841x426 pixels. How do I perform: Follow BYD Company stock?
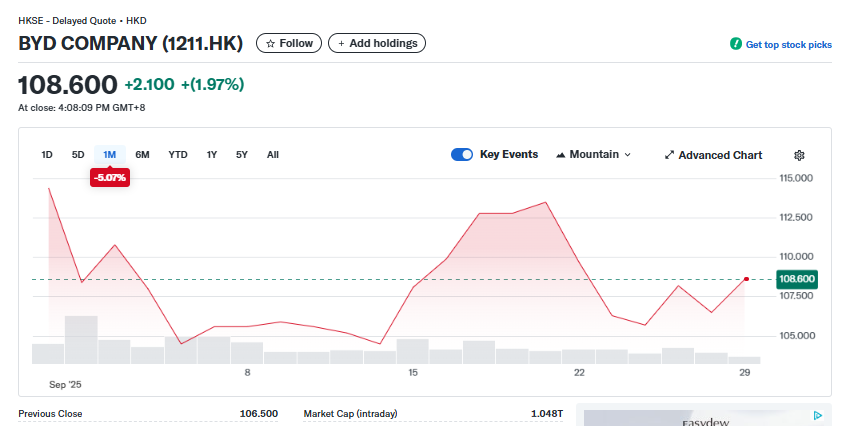point(289,43)
